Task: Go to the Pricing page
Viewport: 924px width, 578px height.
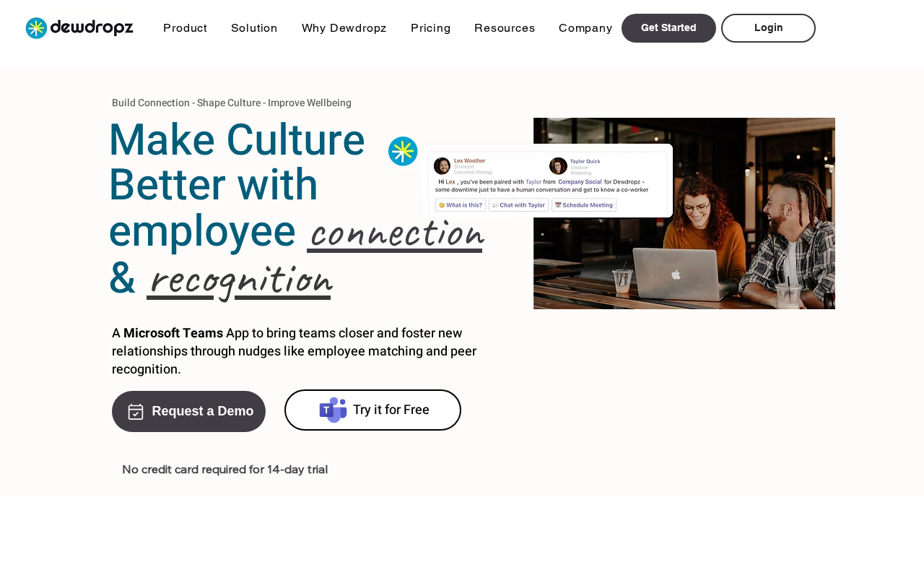Action: 430,28
